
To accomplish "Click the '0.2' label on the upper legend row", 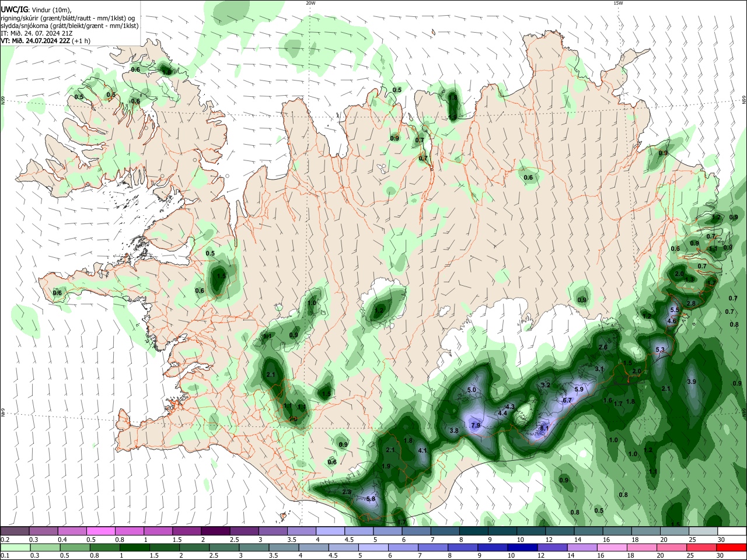I will [5, 540].
